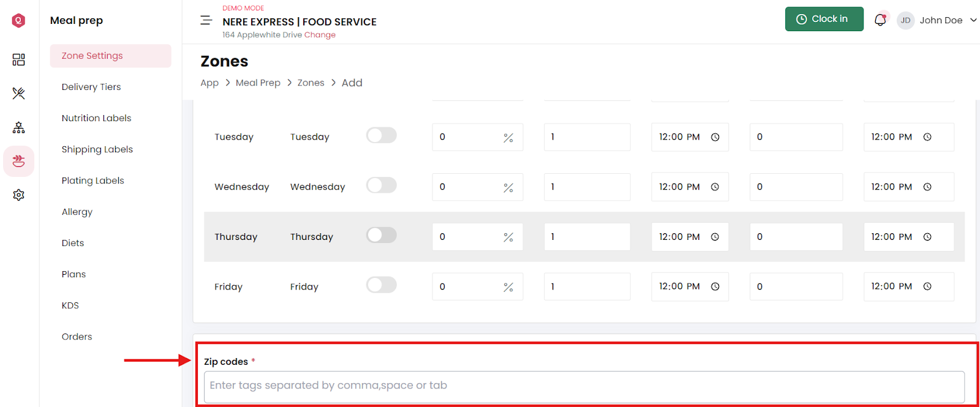The image size is (980, 407).
Task: Open Orders menu item
Action: [x=77, y=337]
